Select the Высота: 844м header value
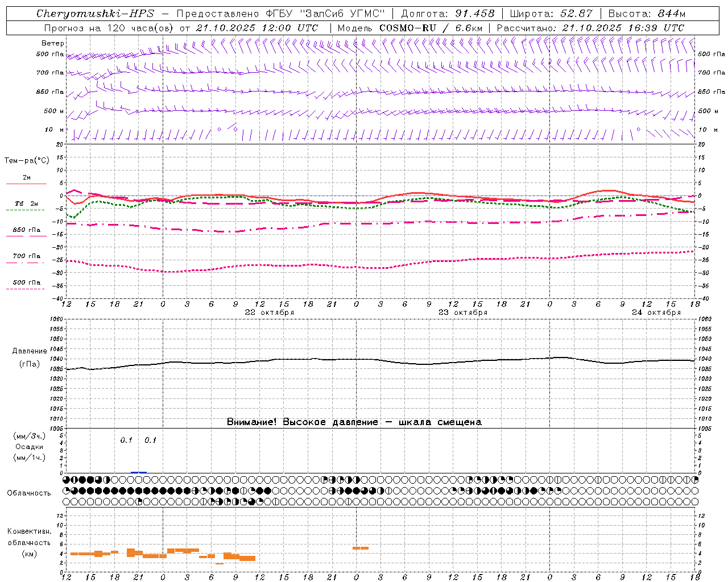Image resolution: width=728 pixels, height=582 pixels. click(647, 14)
